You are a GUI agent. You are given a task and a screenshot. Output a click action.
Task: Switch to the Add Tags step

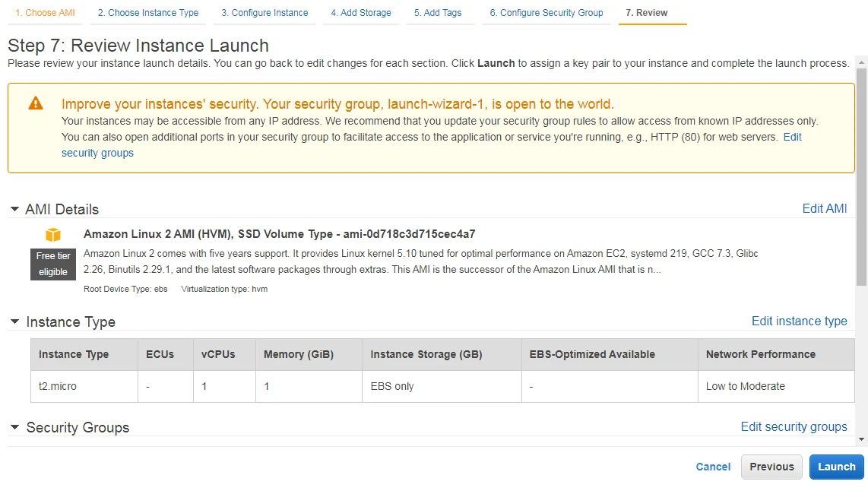(440, 12)
